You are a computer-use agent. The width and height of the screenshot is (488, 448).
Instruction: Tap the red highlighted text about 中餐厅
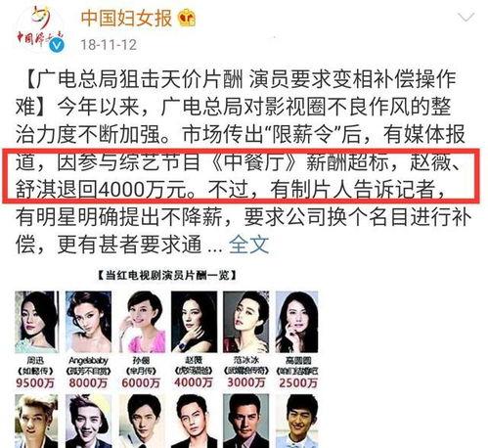tap(241, 176)
